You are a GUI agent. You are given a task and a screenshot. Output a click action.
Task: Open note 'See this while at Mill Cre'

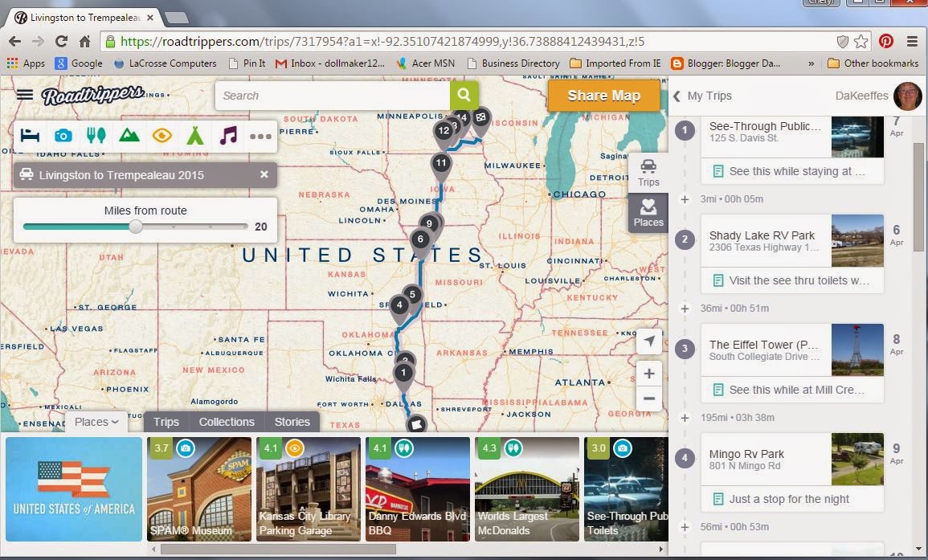[x=792, y=390]
